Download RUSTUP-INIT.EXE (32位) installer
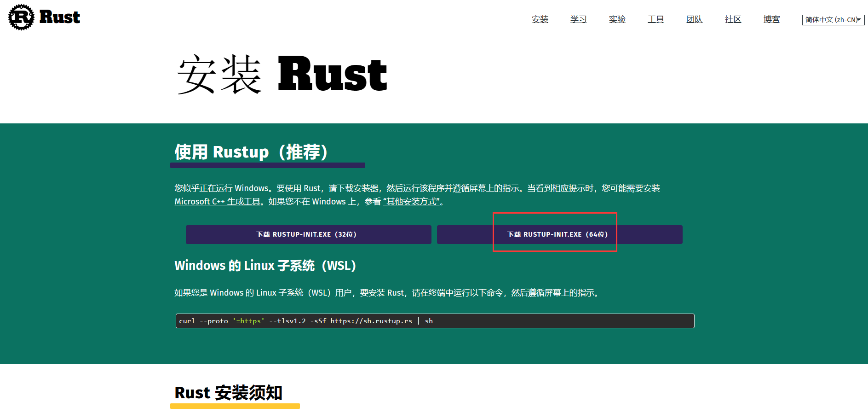The width and height of the screenshot is (868, 419). point(308,234)
